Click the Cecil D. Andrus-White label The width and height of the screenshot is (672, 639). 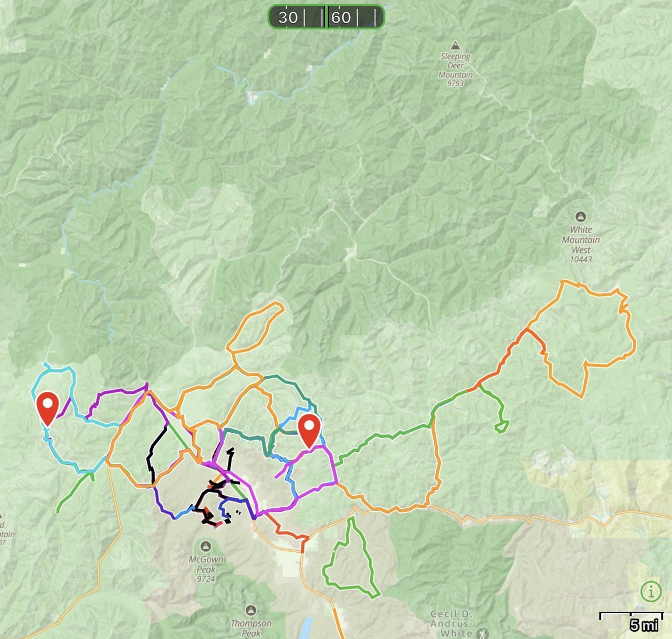coord(451,623)
